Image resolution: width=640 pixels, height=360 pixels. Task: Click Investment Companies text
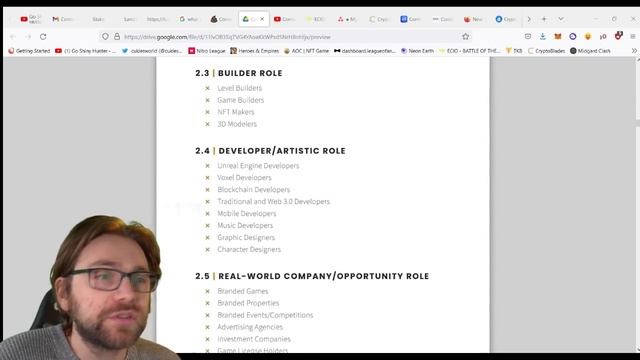[x=254, y=339]
